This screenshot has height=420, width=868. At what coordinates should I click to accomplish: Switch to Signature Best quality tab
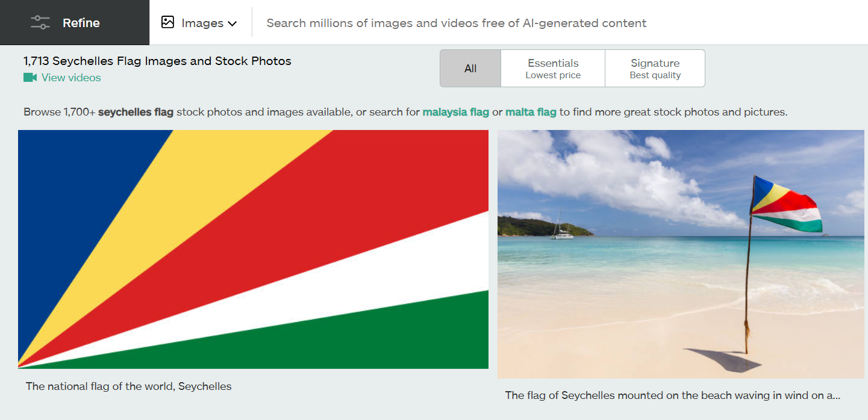click(x=655, y=69)
